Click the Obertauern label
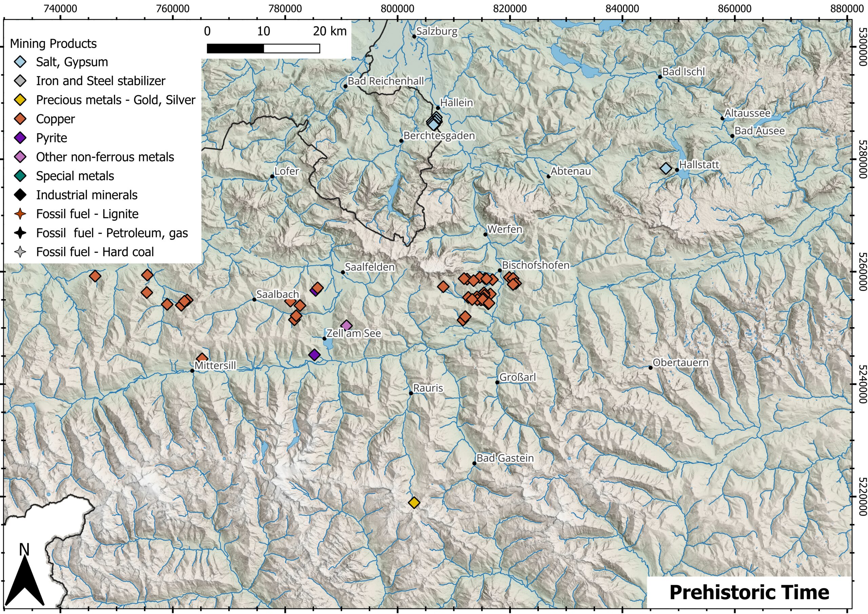Viewport: 868px width, 614px height. 680,362
